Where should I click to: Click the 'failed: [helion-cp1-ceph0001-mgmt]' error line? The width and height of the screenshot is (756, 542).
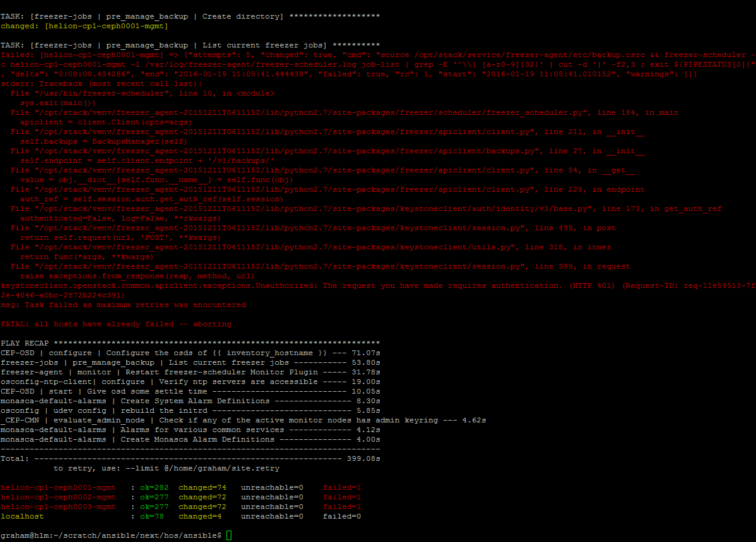377,64
